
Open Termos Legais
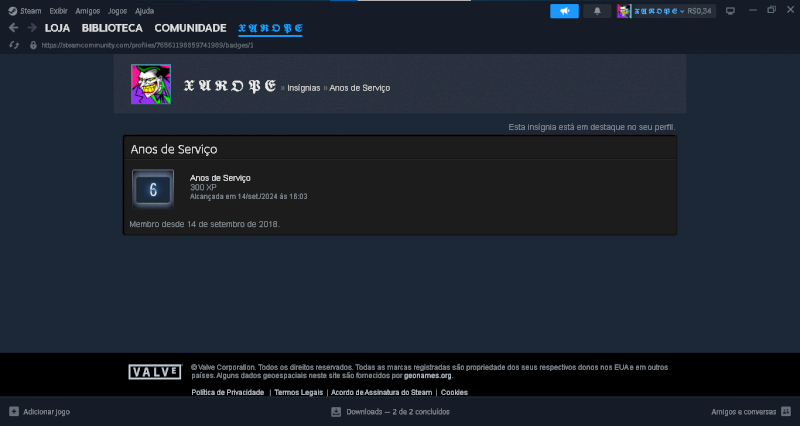pos(298,392)
